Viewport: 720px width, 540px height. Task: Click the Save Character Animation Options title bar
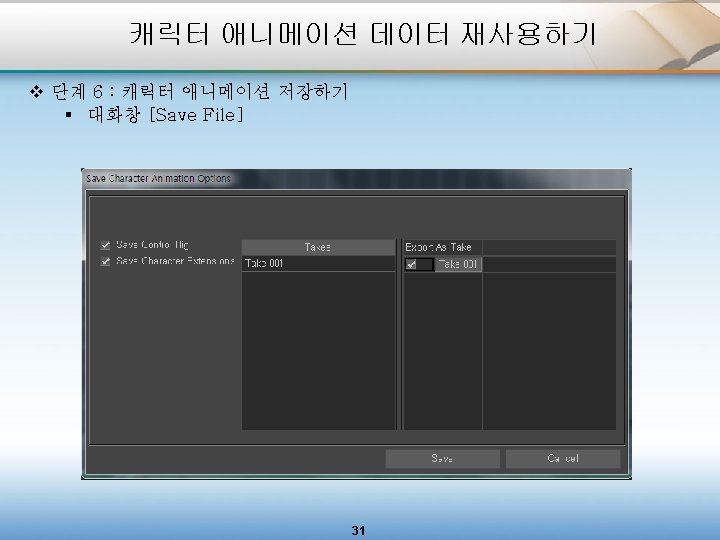pos(356,179)
